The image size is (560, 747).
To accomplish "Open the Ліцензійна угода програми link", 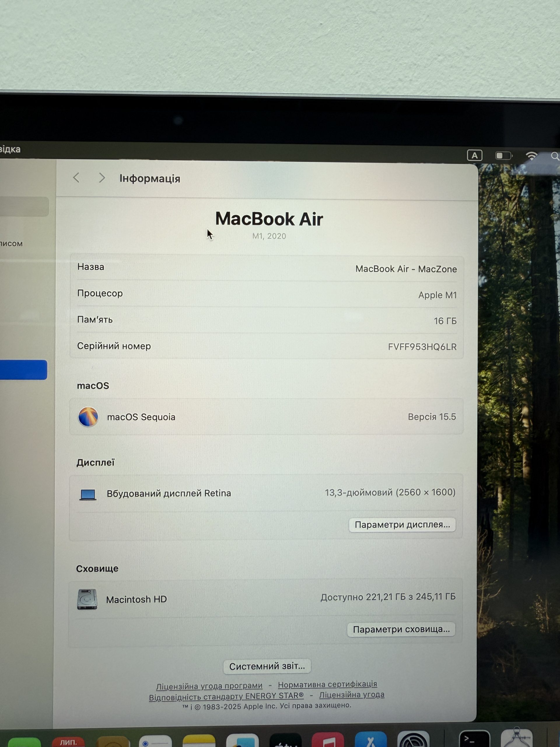I will [209, 686].
